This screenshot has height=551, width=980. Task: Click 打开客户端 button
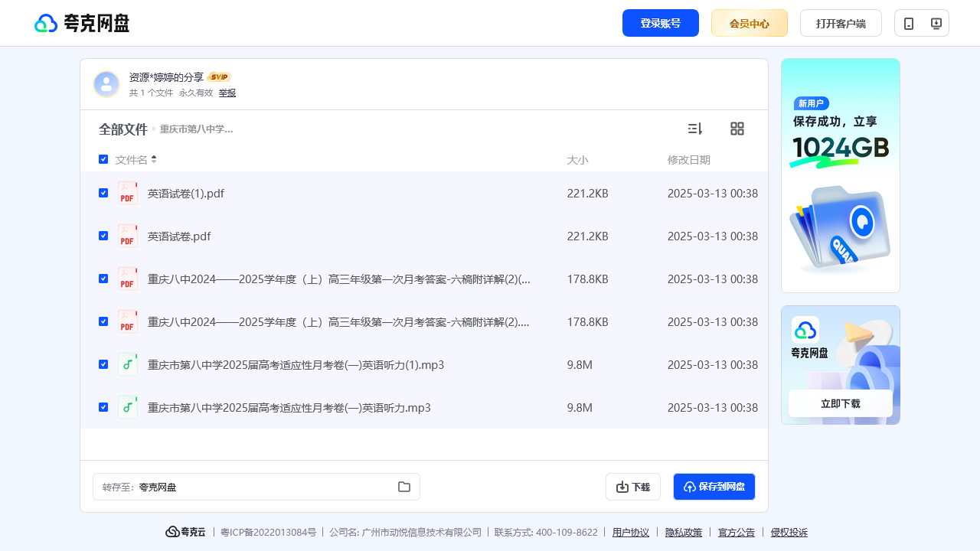pyautogui.click(x=841, y=23)
